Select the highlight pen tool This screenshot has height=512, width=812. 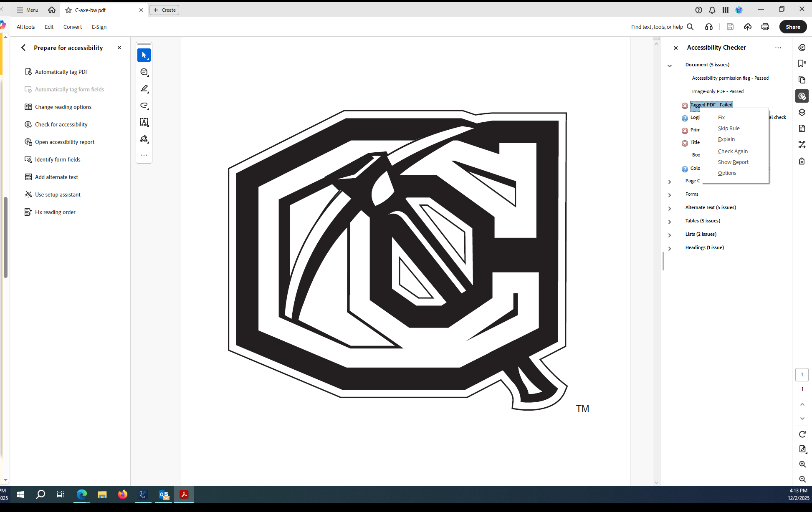(144, 88)
